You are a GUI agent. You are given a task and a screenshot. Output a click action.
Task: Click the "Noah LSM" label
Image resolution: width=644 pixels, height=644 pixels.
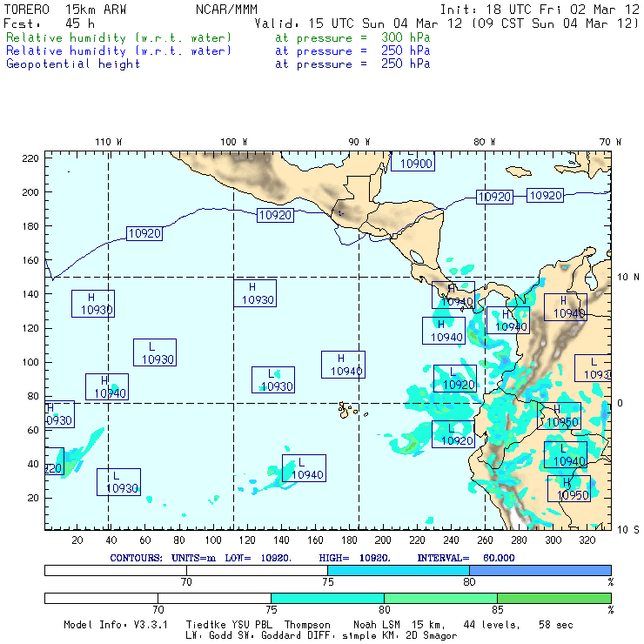377,625
